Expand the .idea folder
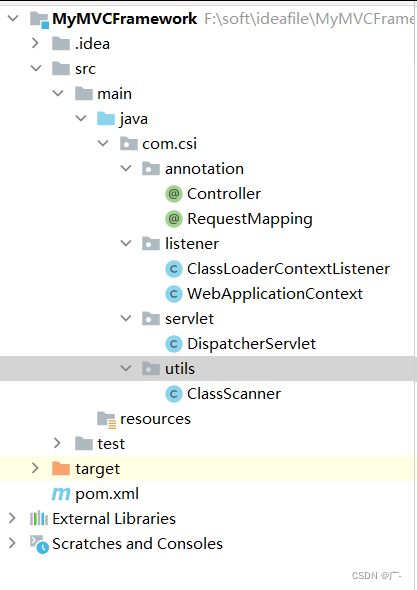The width and height of the screenshot is (417, 590). pos(35,43)
